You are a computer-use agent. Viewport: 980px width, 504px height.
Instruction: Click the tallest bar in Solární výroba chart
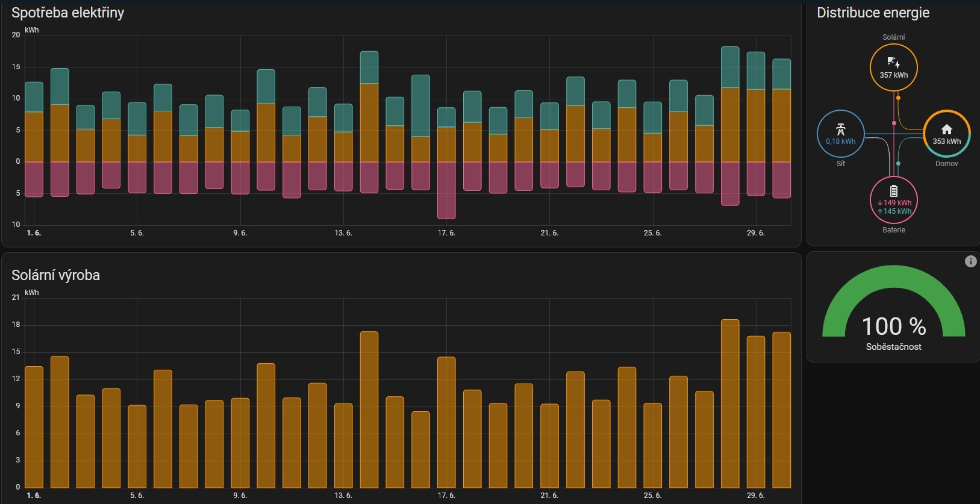[730, 403]
